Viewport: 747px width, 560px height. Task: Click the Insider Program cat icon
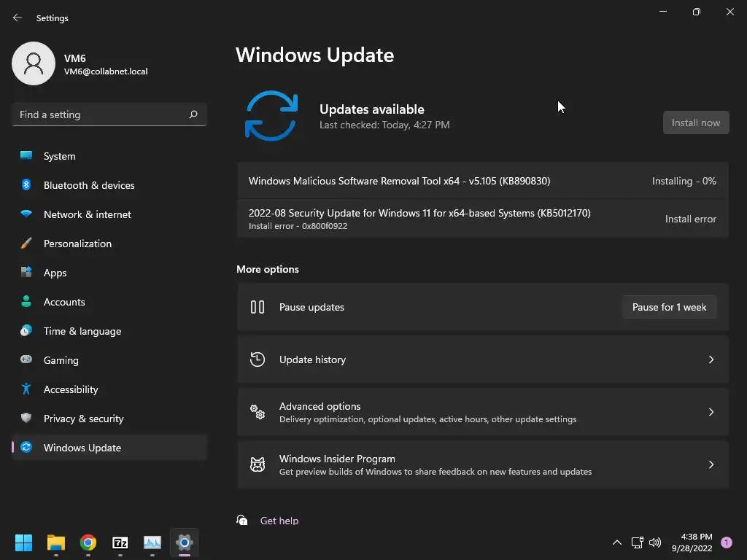click(258, 464)
